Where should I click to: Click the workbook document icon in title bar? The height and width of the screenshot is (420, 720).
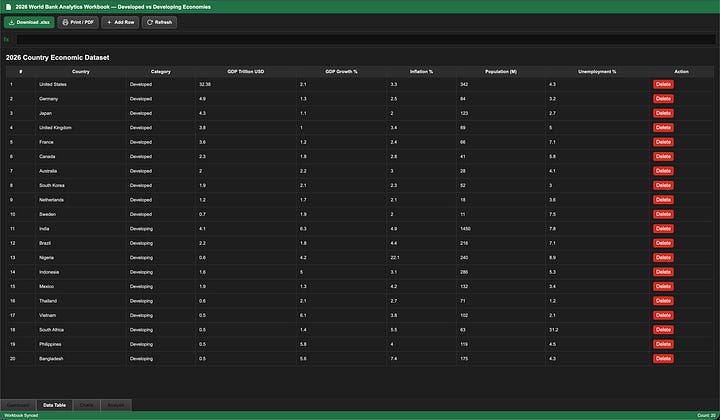coord(8,7)
